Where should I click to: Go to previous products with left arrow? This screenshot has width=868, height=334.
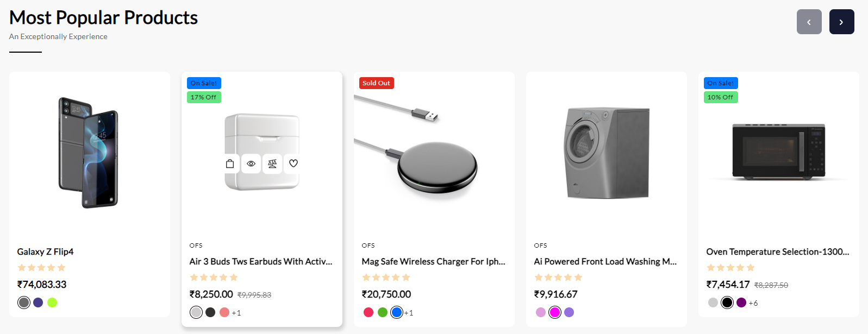click(x=809, y=22)
